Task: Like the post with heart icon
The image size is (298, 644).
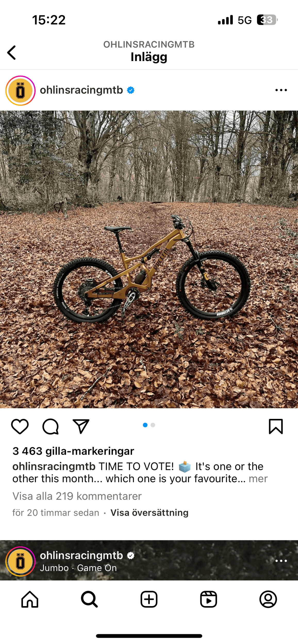Action: point(20,427)
